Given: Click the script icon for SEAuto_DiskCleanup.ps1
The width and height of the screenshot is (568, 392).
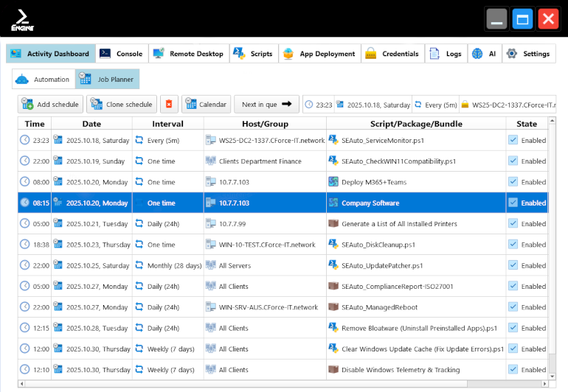Looking at the screenshot, I should [333, 245].
